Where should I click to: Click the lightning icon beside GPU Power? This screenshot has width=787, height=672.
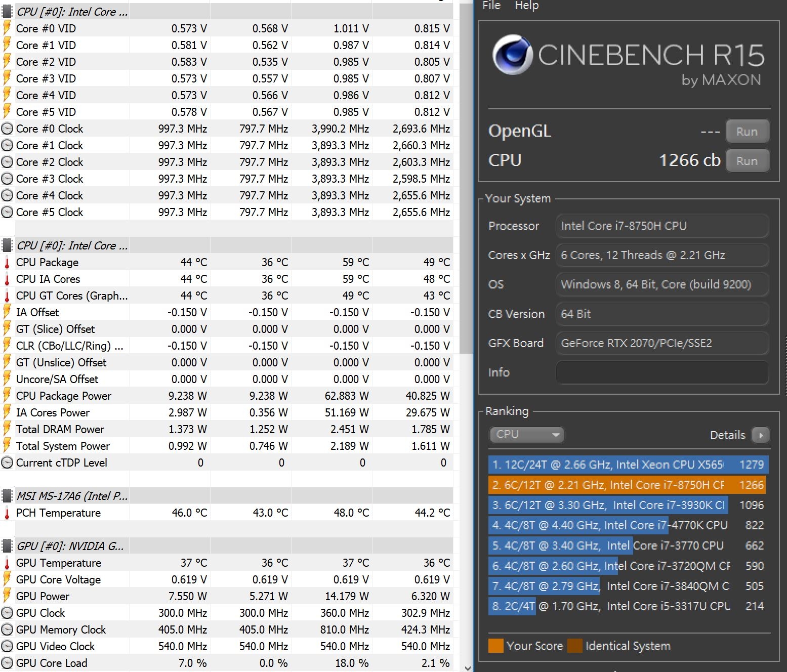pyautogui.click(x=7, y=596)
